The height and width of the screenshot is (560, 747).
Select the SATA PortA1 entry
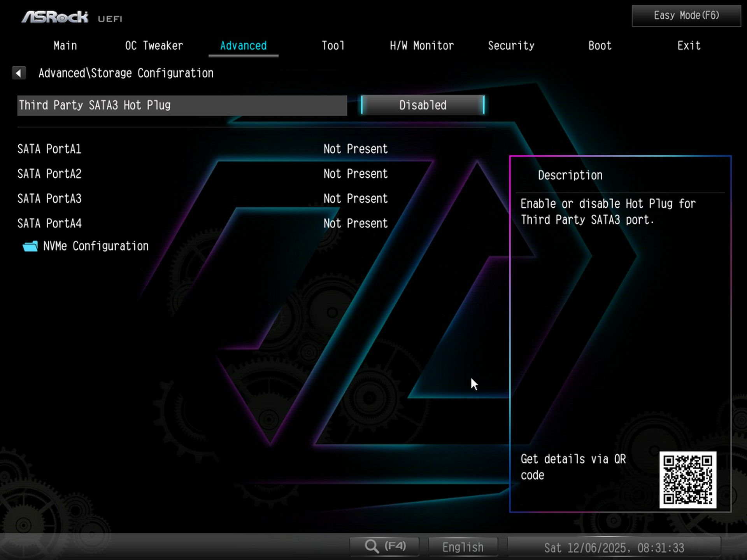pyautogui.click(x=49, y=149)
